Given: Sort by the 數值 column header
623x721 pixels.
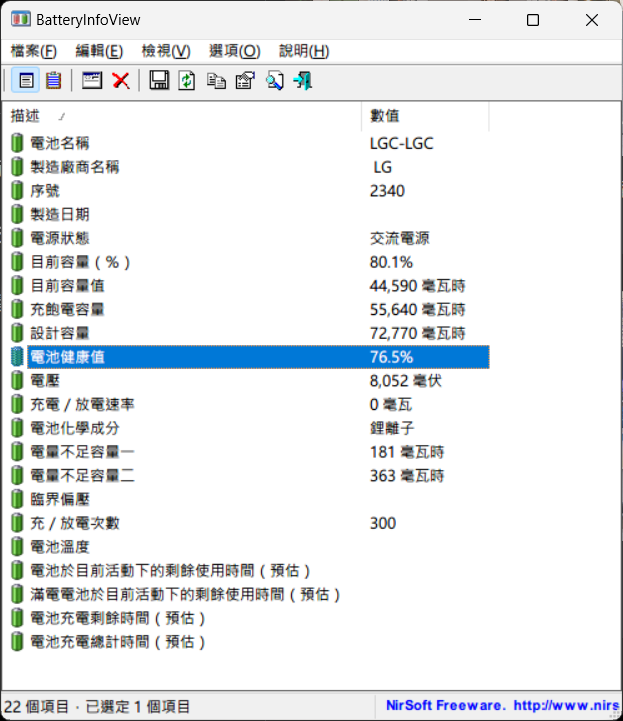Looking at the screenshot, I should (x=425, y=116).
